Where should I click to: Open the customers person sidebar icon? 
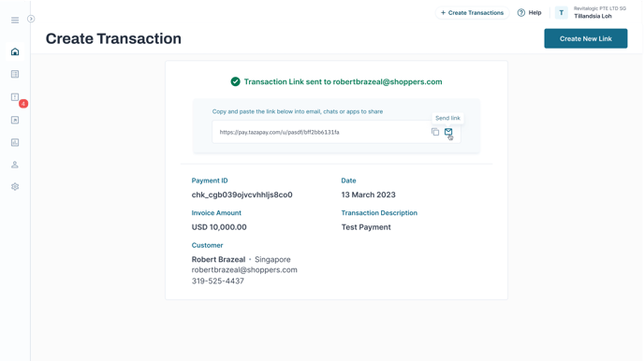tap(15, 165)
